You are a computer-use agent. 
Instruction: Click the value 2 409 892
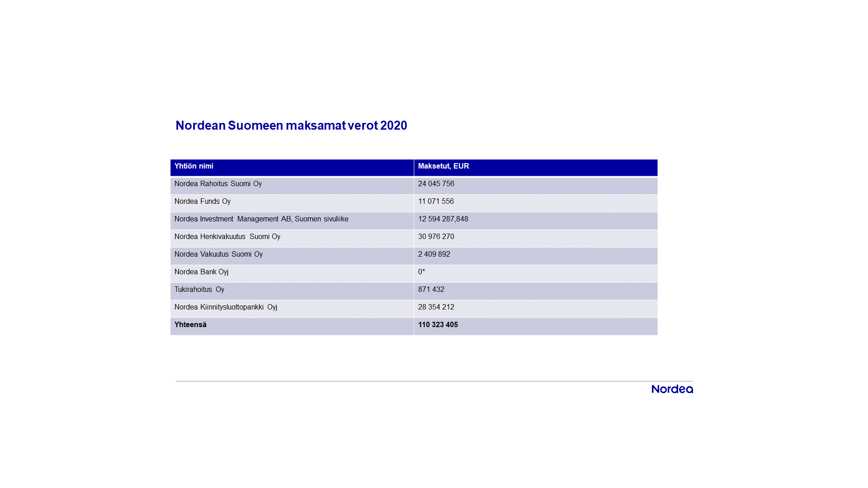click(434, 254)
